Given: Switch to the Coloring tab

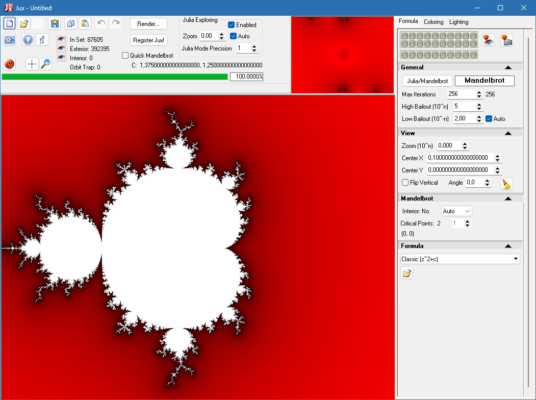Looking at the screenshot, I should 433,22.
